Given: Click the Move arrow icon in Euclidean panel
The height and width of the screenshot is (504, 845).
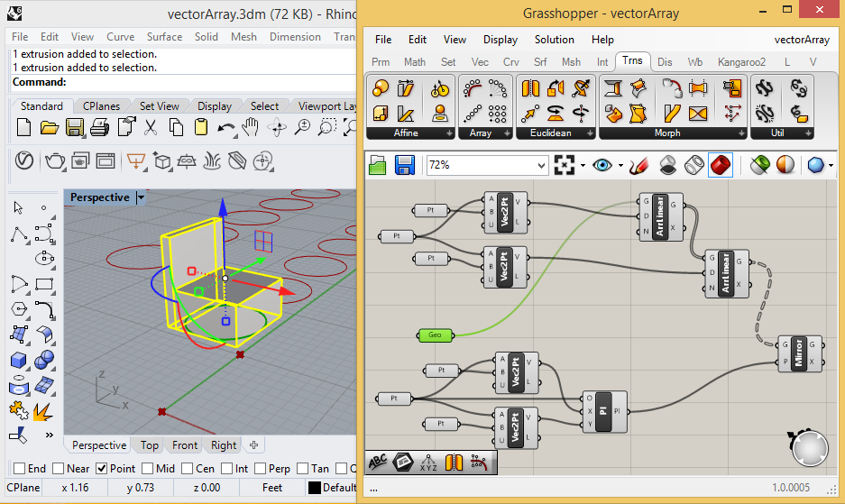Looking at the screenshot, I should coord(530,114).
